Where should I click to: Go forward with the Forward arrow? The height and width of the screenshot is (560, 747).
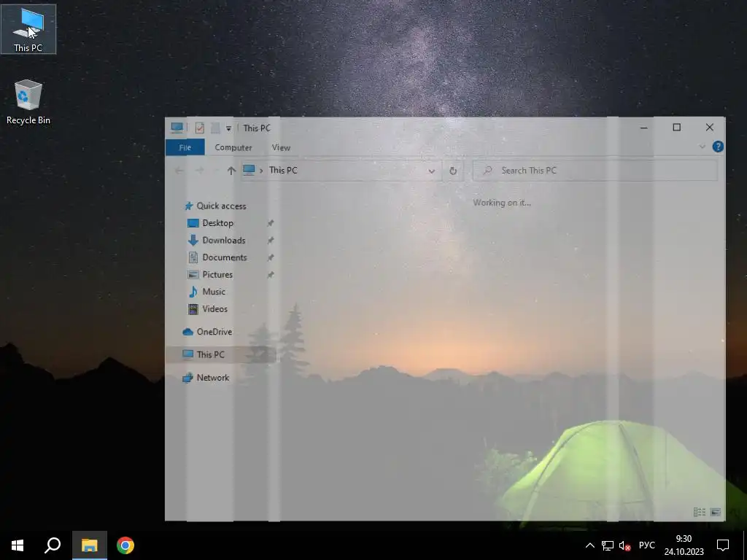click(x=200, y=171)
